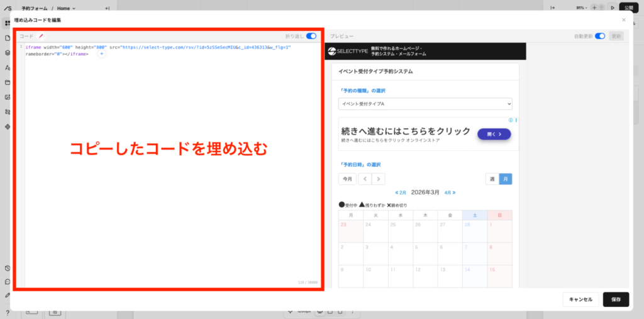Open the help question mark icon
Viewport: 644px width, 319px height.
click(x=7, y=312)
